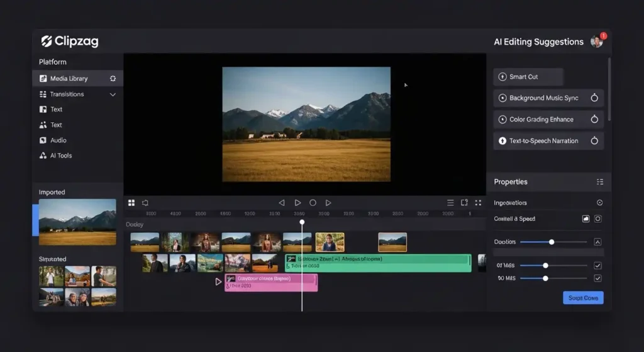Image resolution: width=644 pixels, height=352 pixels.
Task: Select the green audio clip on timeline
Action: [x=378, y=263]
